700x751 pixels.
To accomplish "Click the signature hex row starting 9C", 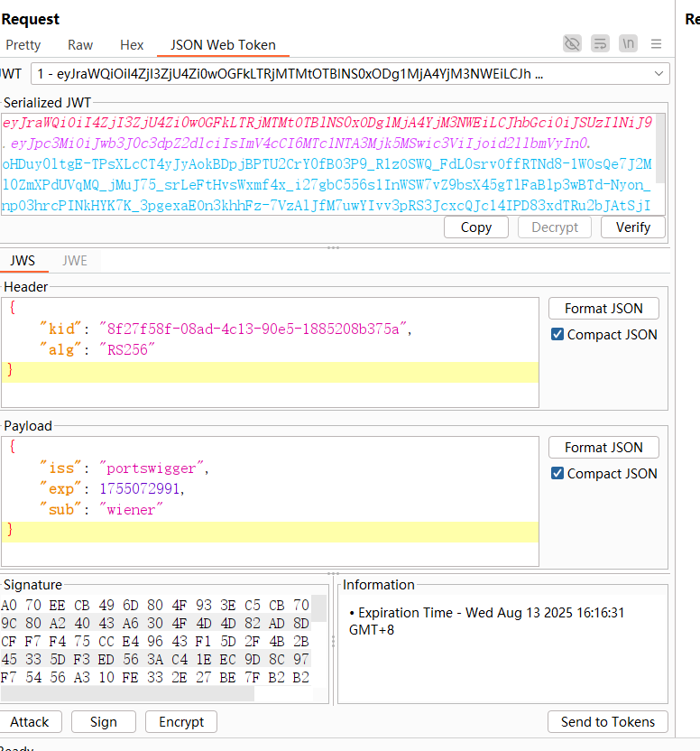I will pyautogui.click(x=156, y=623).
